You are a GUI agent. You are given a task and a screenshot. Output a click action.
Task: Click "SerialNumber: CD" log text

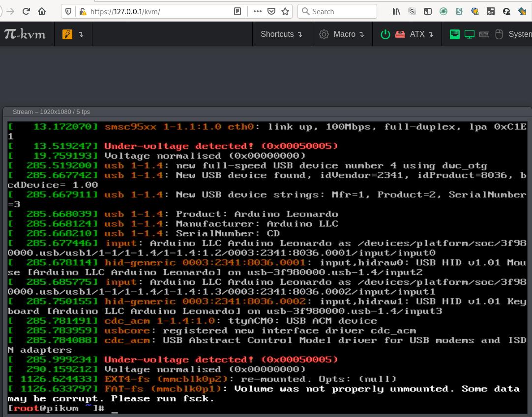[x=228, y=233]
